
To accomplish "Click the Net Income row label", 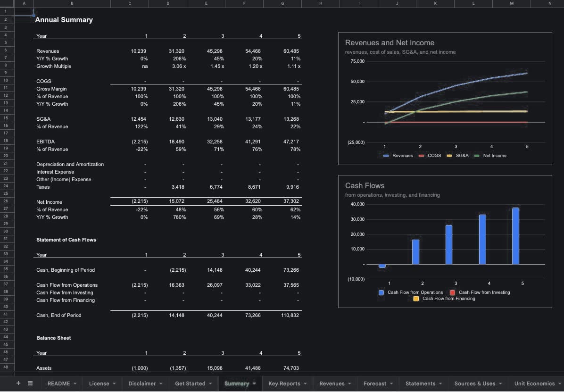I will tap(49, 202).
